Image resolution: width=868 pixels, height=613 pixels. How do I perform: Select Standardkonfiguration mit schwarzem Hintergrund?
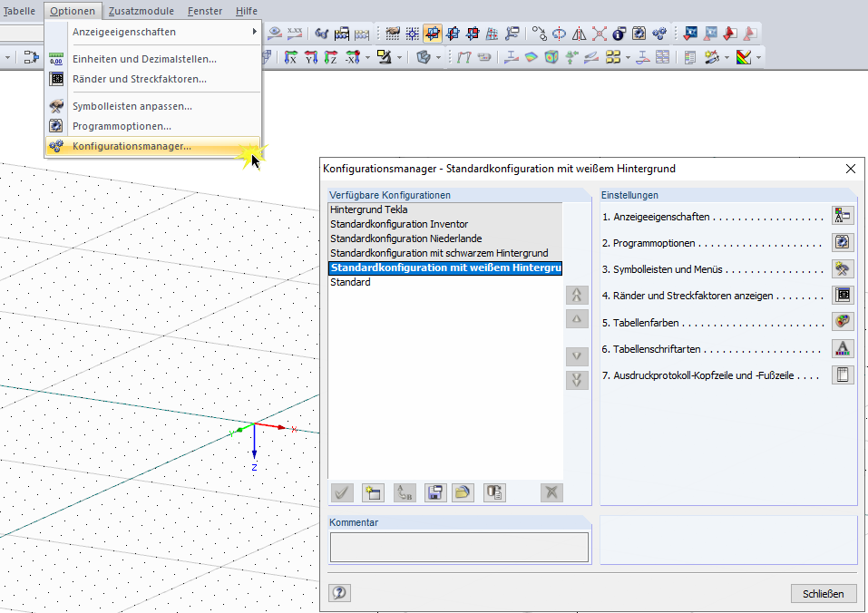(x=439, y=253)
